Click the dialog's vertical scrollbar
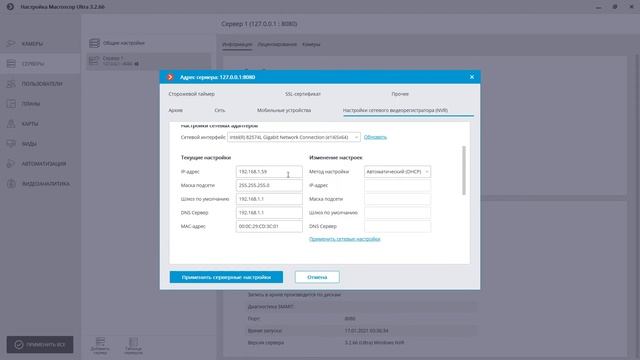 pos(464,170)
